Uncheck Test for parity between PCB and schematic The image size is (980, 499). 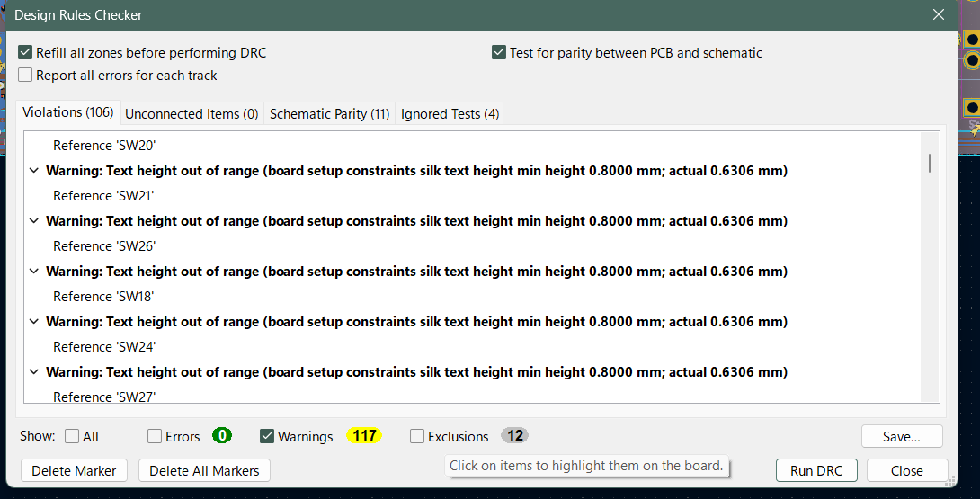coord(499,53)
